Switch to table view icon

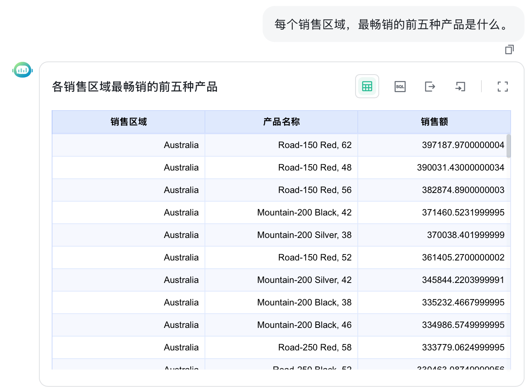(x=367, y=86)
